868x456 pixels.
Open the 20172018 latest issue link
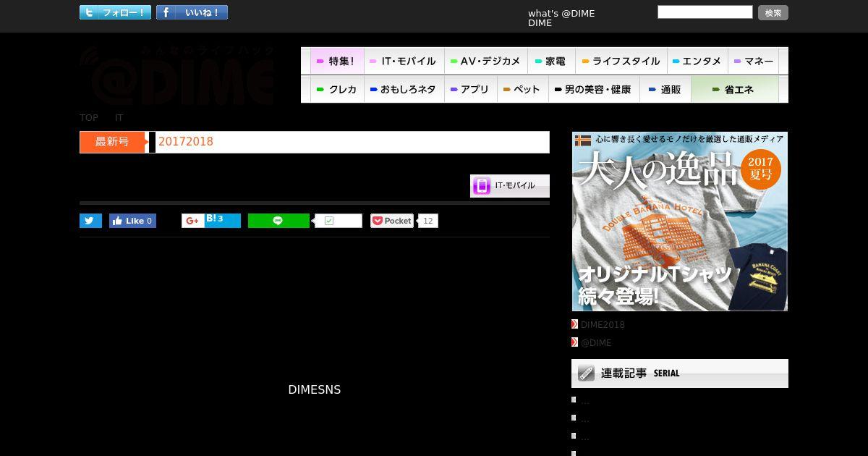click(x=186, y=142)
